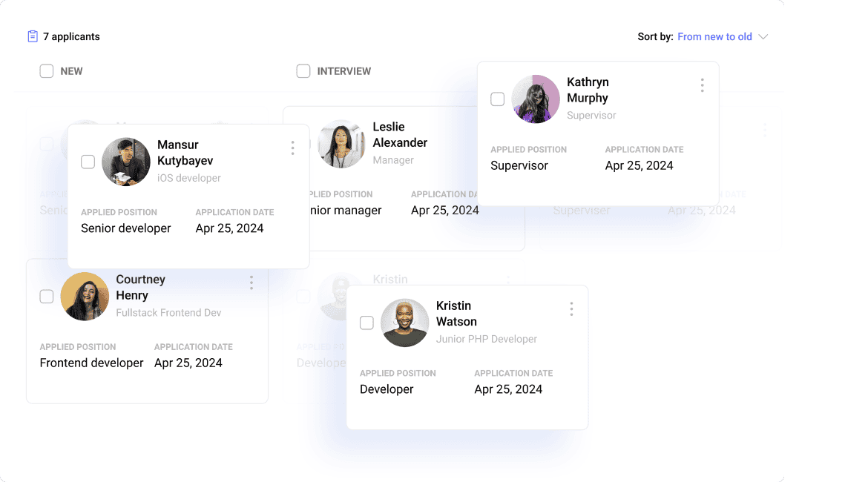Click the clipboard icon beside applicant count
Screen dimensions: 868x482
(32, 36)
